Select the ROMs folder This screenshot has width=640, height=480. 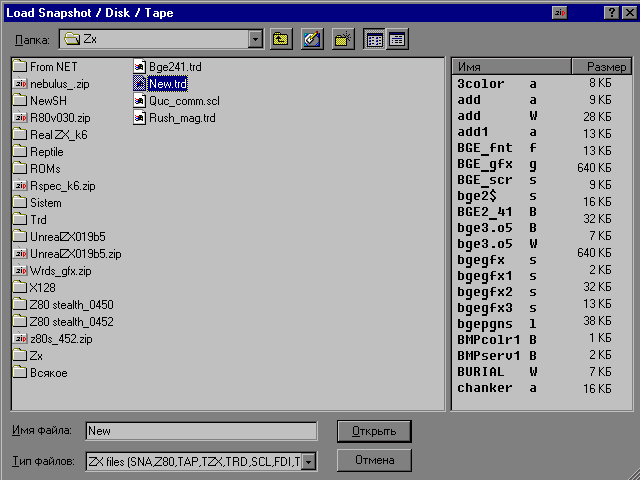(x=46, y=169)
